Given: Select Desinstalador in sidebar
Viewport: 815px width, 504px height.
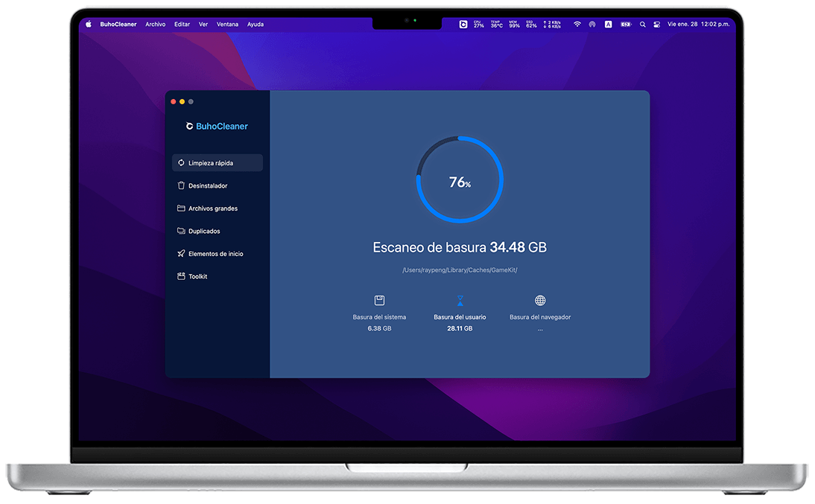Looking at the screenshot, I should click(218, 185).
